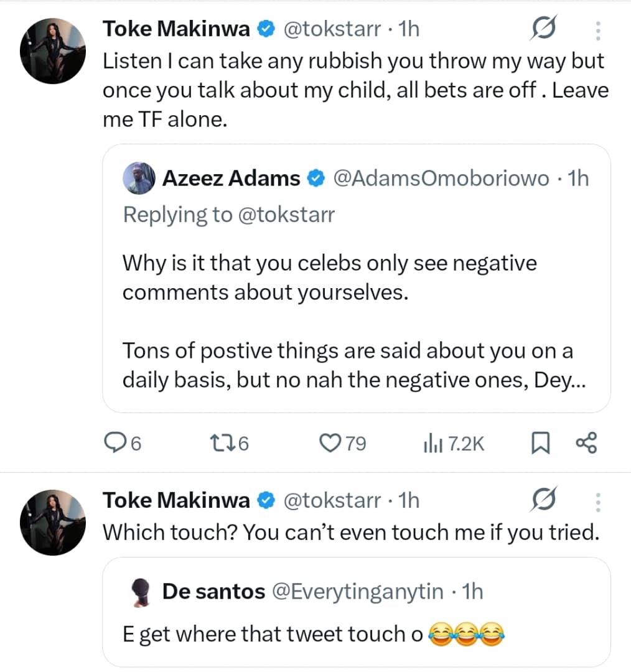Click the verified badge next to Azeez Adams
The width and height of the screenshot is (631, 672).
pos(317,178)
